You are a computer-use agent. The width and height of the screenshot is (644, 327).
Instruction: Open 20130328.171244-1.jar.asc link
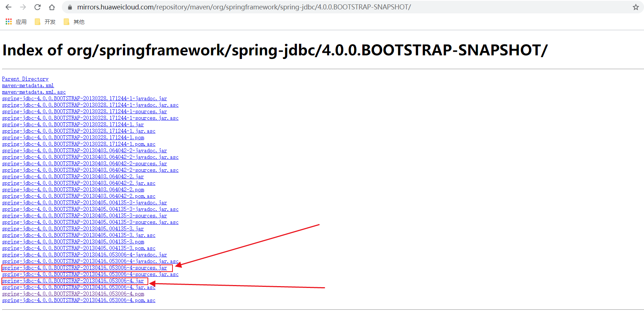(79, 131)
